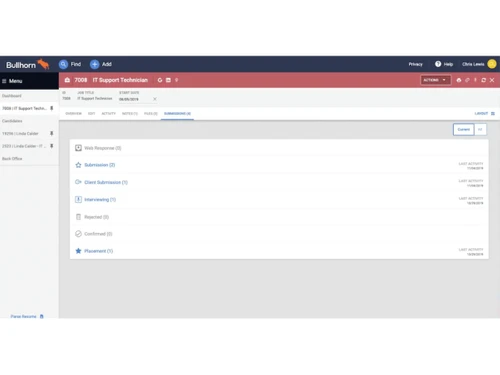Click the location pin icon in the red header
The image size is (500, 375).
point(176,80)
